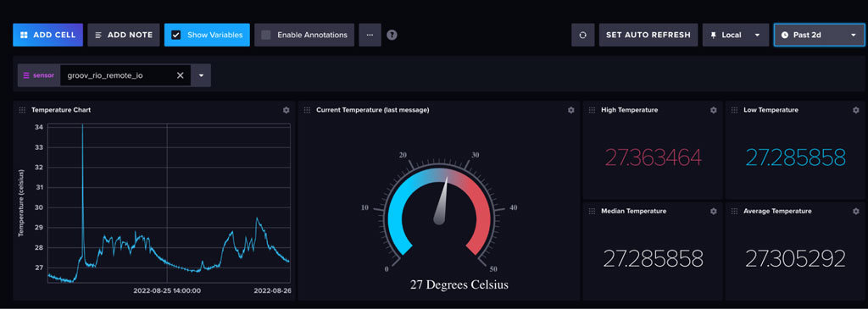Open the more options ellipsis menu

pos(370,35)
